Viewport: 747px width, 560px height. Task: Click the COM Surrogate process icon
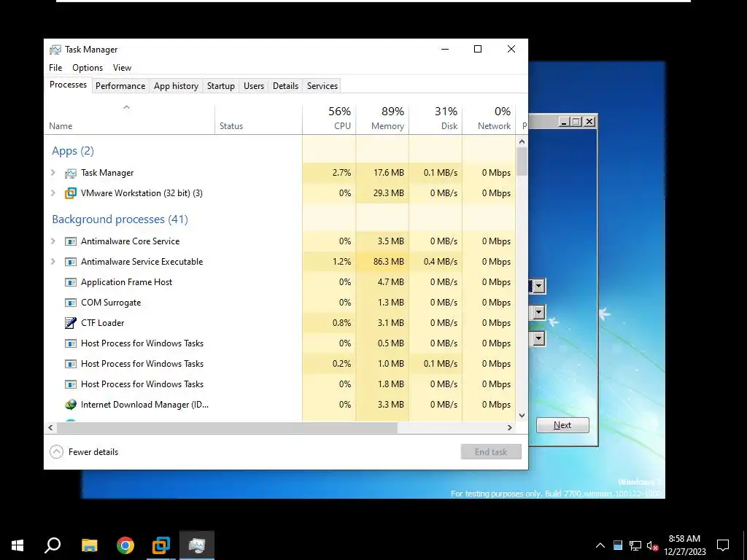click(71, 303)
